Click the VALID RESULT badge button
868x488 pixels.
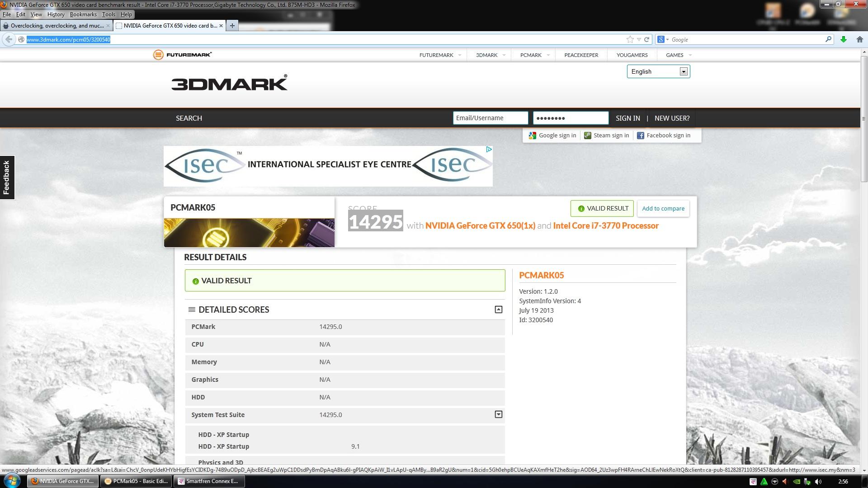[602, 208]
